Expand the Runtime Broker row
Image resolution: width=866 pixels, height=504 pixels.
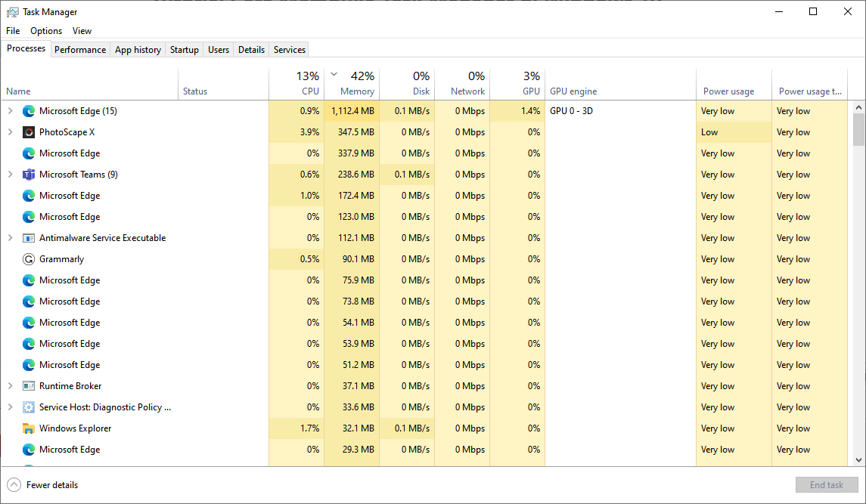click(x=10, y=386)
